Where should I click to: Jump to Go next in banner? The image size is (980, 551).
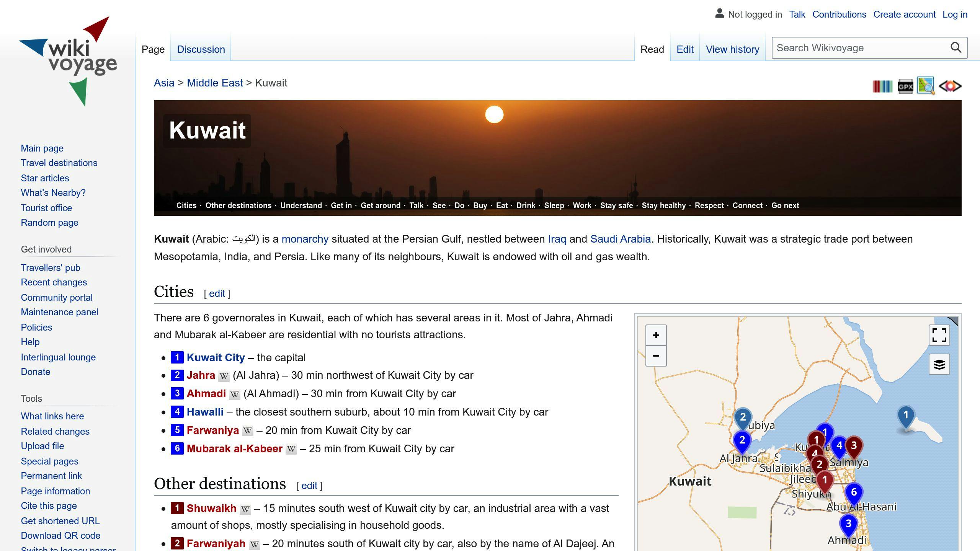(785, 205)
